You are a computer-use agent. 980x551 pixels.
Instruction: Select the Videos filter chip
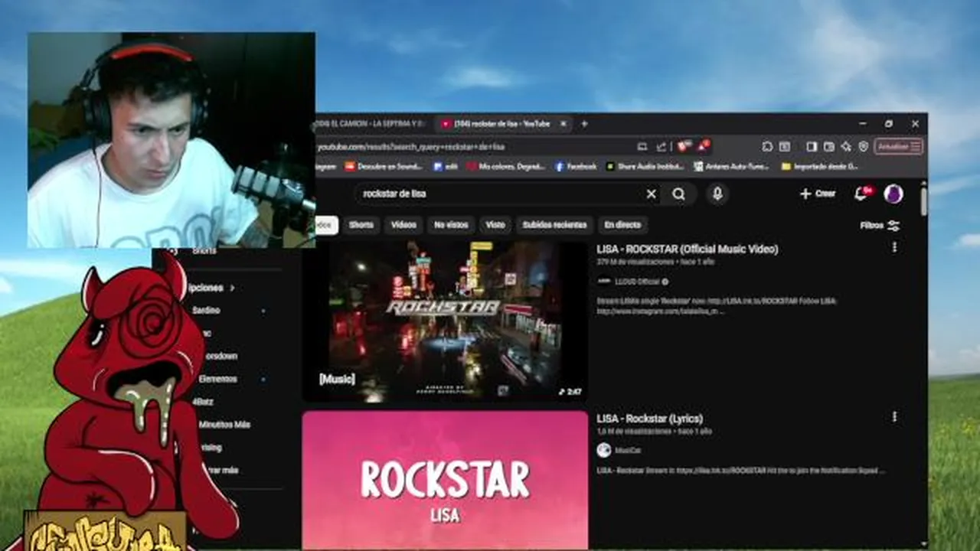[x=403, y=224]
